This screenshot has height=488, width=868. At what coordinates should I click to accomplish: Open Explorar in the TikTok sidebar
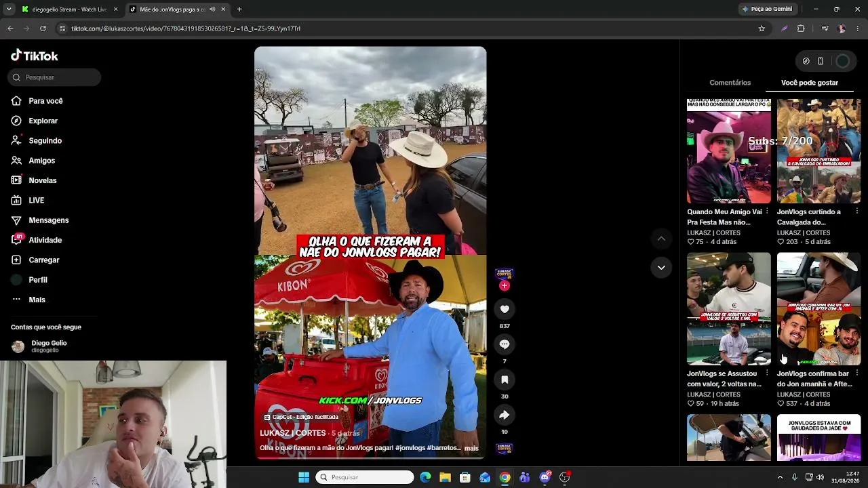35,121
